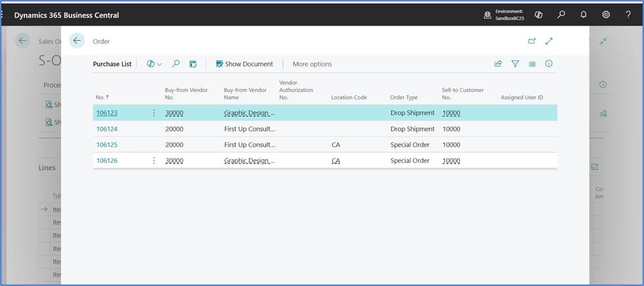Screen dimensions: 644x286
Task: Open purchase order 106123
Action: point(107,113)
